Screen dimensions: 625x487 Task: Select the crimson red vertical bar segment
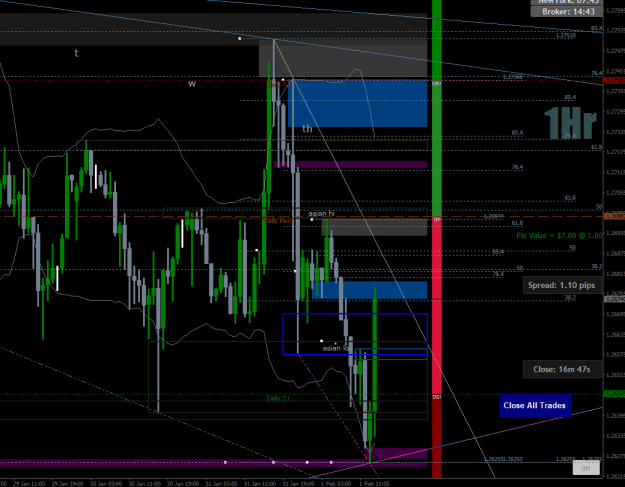[x=437, y=306]
